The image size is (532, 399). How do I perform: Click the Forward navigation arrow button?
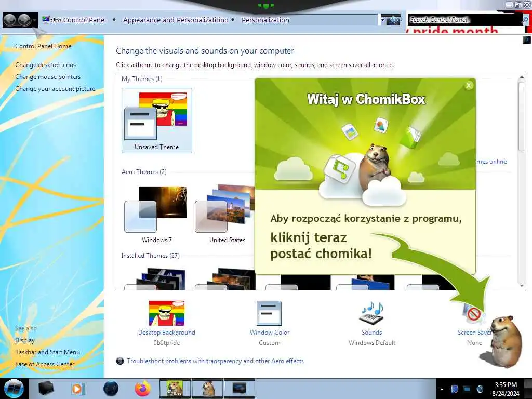(24, 20)
